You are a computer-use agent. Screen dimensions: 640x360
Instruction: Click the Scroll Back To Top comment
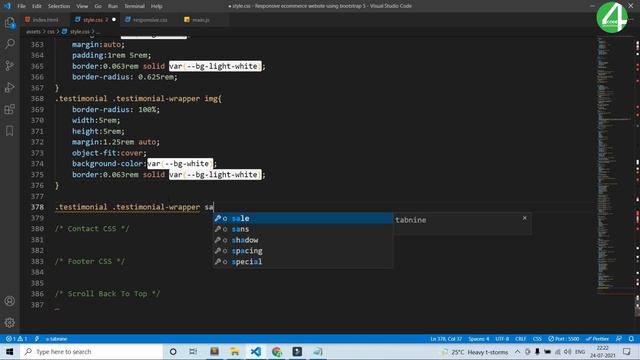107,293
